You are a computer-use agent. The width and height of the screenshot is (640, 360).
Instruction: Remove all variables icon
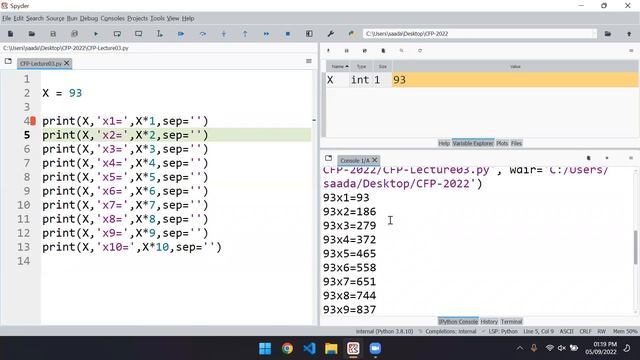383,51
